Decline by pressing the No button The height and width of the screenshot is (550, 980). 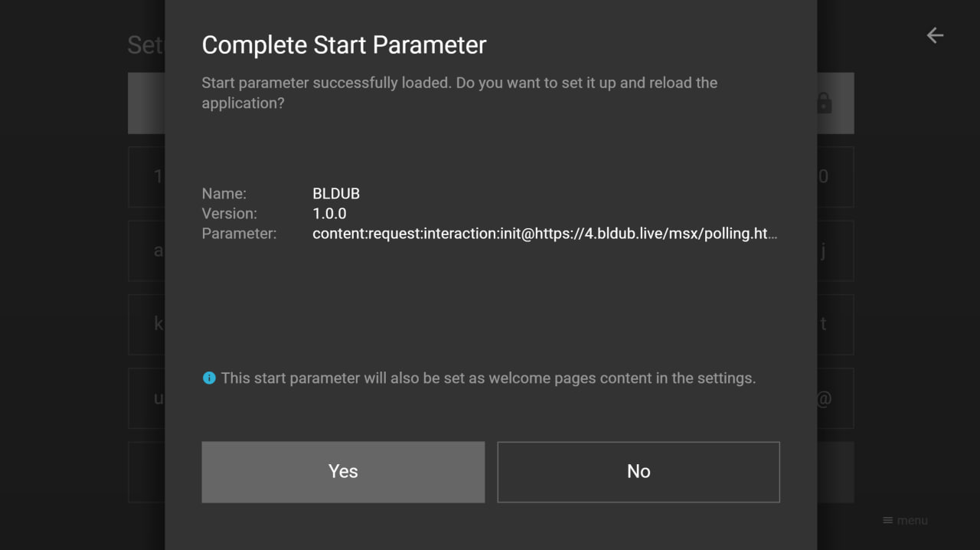coord(639,472)
